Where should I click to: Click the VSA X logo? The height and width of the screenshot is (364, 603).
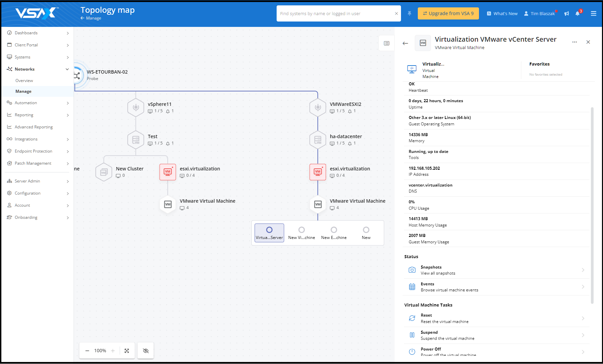click(37, 13)
